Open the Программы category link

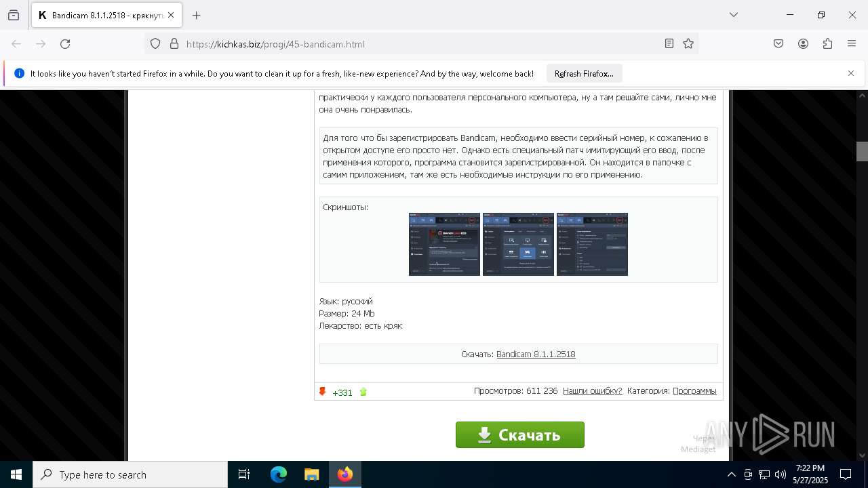click(694, 390)
